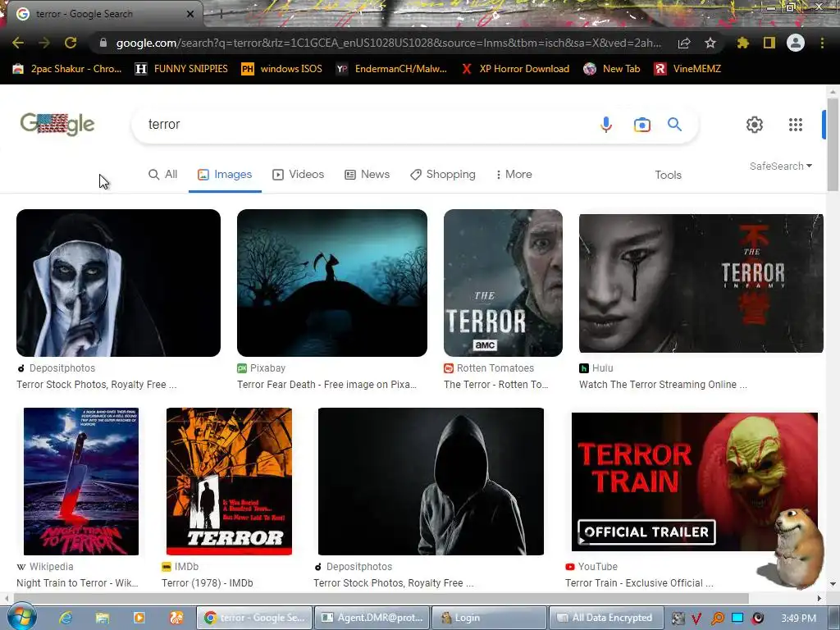
Task: Click the share page icon in address bar
Action: click(684, 43)
